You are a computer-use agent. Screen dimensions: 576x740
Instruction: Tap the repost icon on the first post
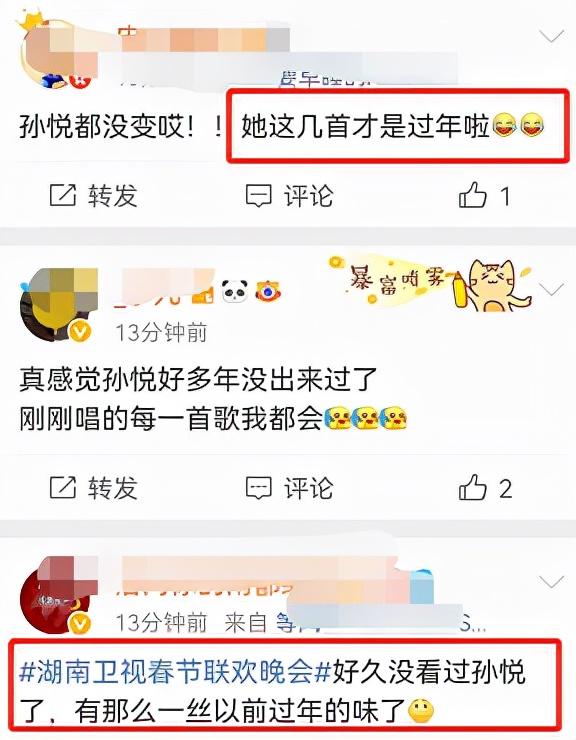point(63,195)
